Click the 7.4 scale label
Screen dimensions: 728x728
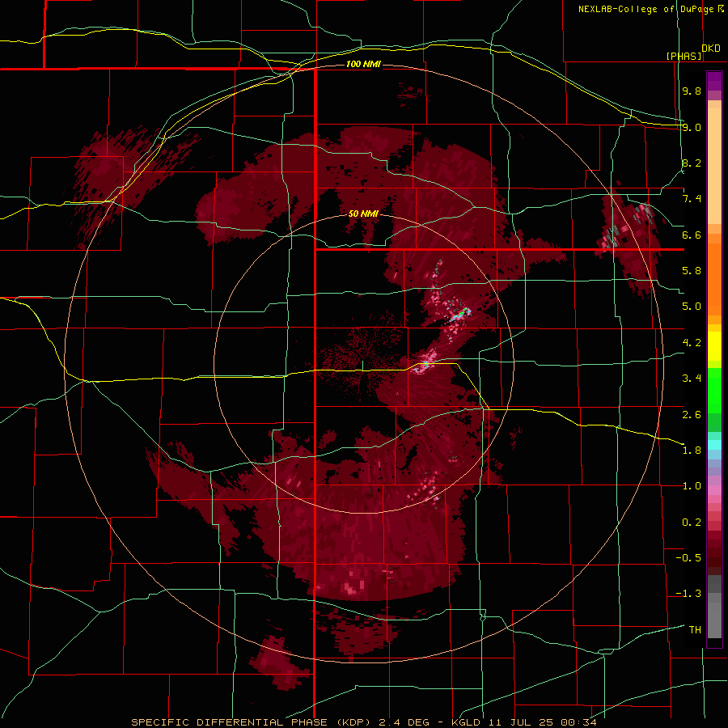(692, 199)
